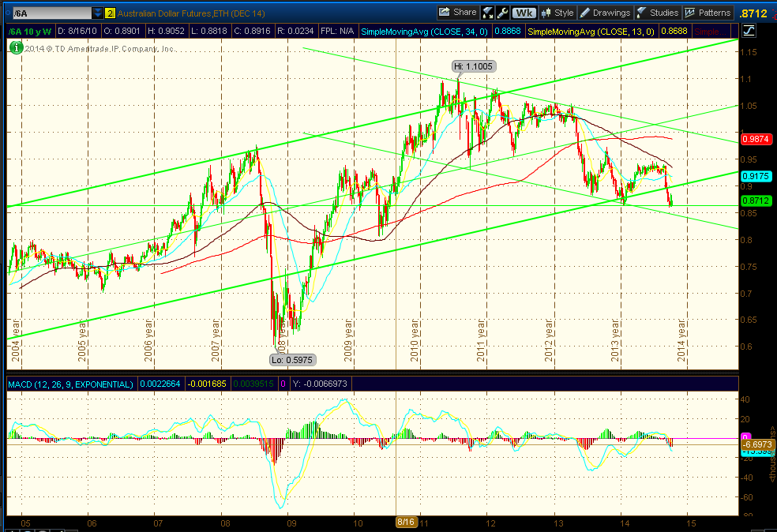Click the Y: -0.0066973 cursor readout
Screen dimensions: 777x532
point(320,384)
